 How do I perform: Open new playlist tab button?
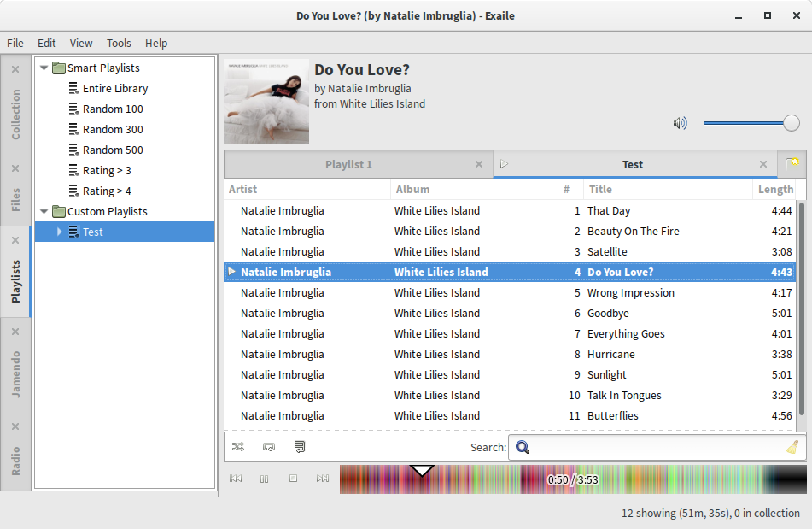[792, 164]
